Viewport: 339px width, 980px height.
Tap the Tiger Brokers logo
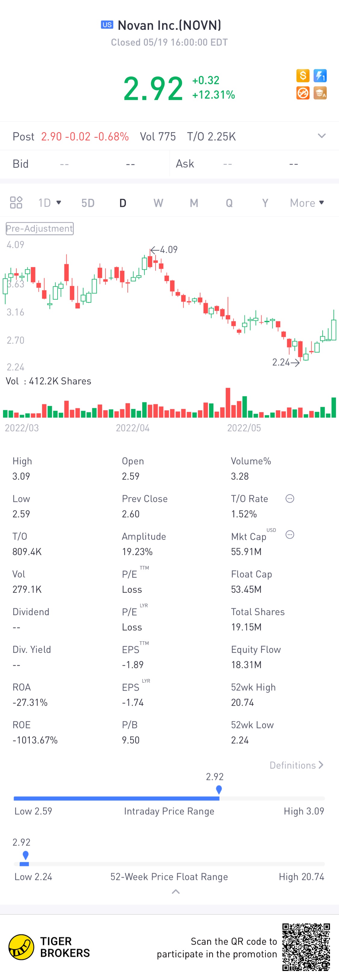pyautogui.click(x=21, y=947)
